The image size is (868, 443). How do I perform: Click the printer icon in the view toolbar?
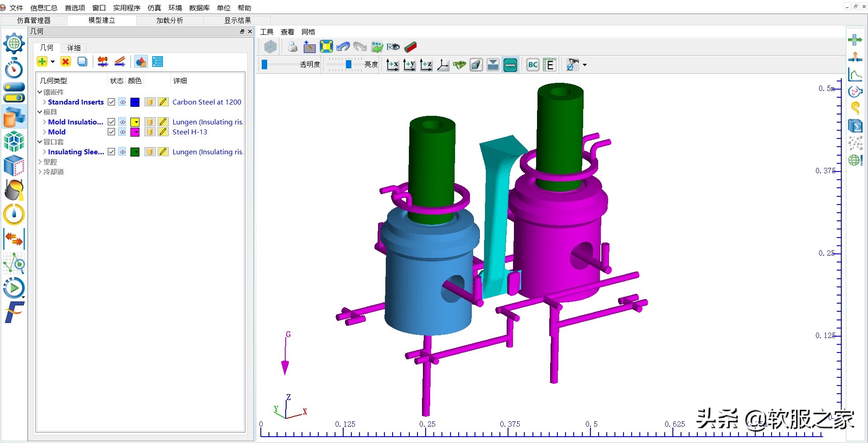293,47
